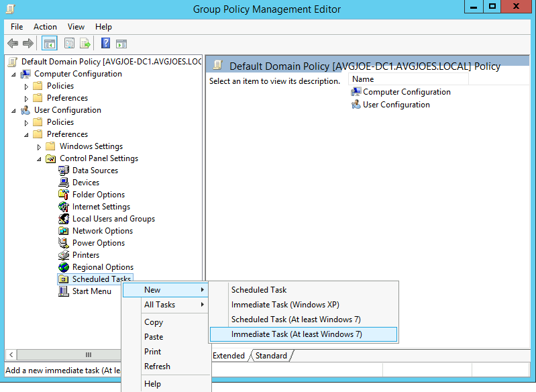Viewport: 536px width, 392px height.
Task: Minimize the Group Policy Management Editor window
Action: [474, 7]
